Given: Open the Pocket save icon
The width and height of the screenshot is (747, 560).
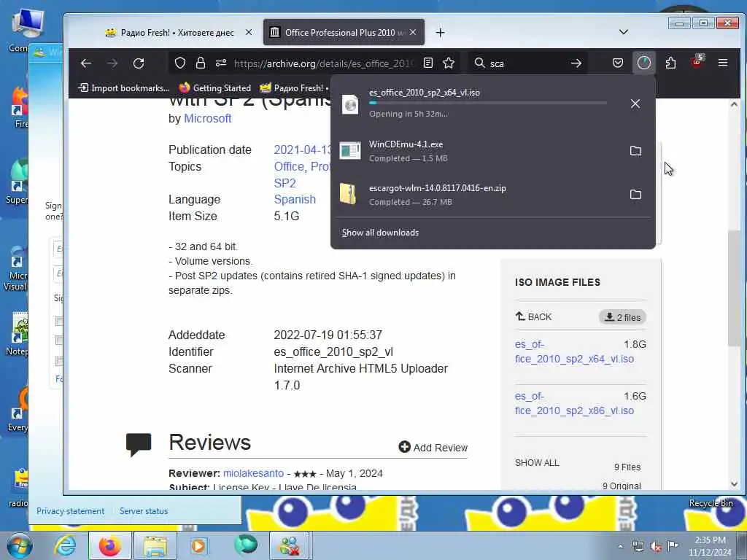Looking at the screenshot, I should point(618,63).
